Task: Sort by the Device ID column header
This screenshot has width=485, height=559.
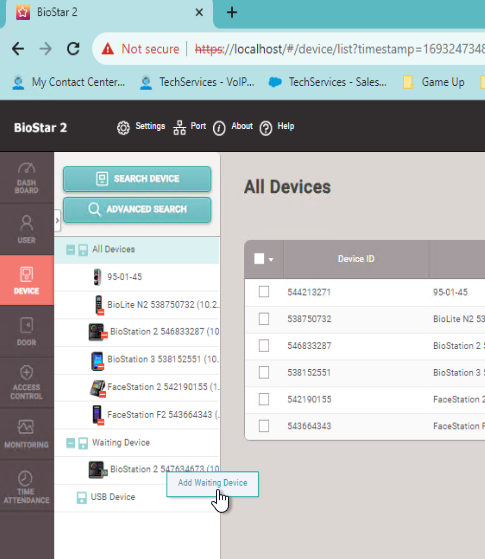Action: (x=356, y=259)
